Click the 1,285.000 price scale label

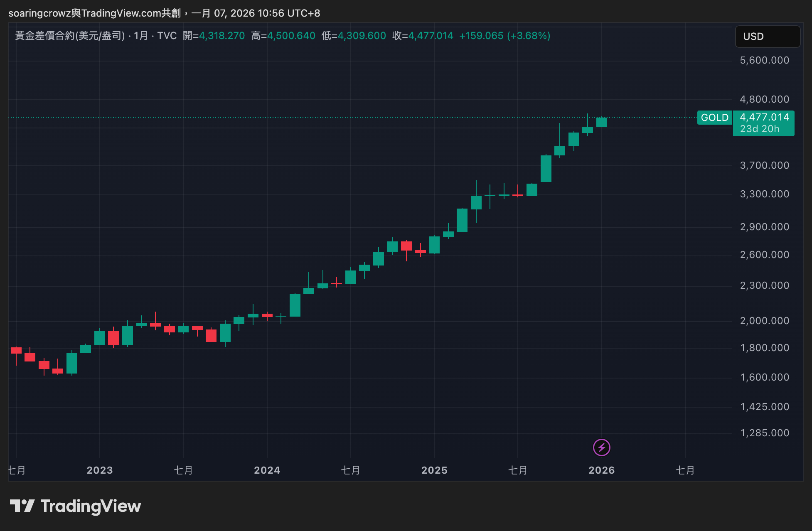pyautogui.click(x=764, y=433)
